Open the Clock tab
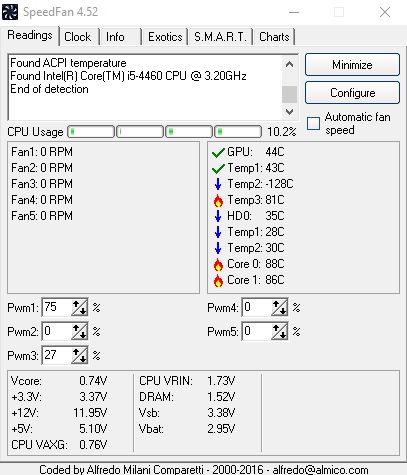 click(x=78, y=37)
